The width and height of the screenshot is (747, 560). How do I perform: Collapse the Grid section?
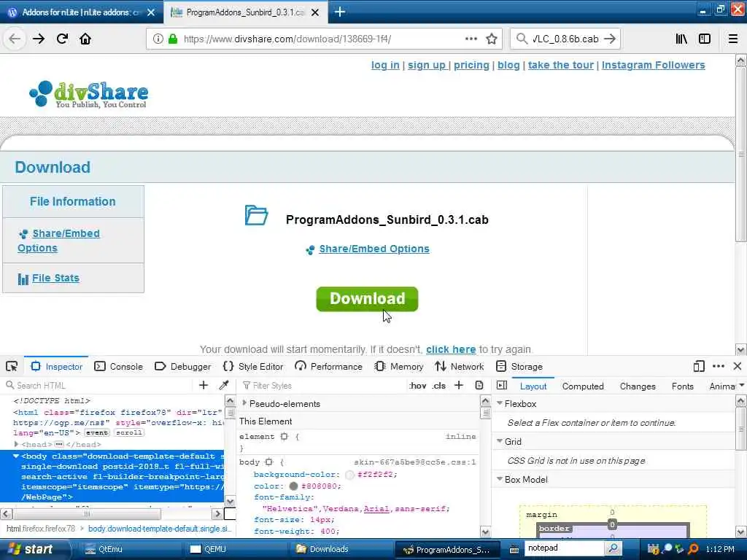[x=500, y=441]
